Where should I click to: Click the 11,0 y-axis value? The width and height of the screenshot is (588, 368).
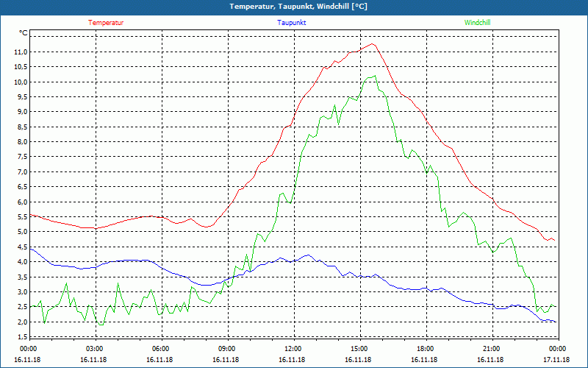(21, 52)
